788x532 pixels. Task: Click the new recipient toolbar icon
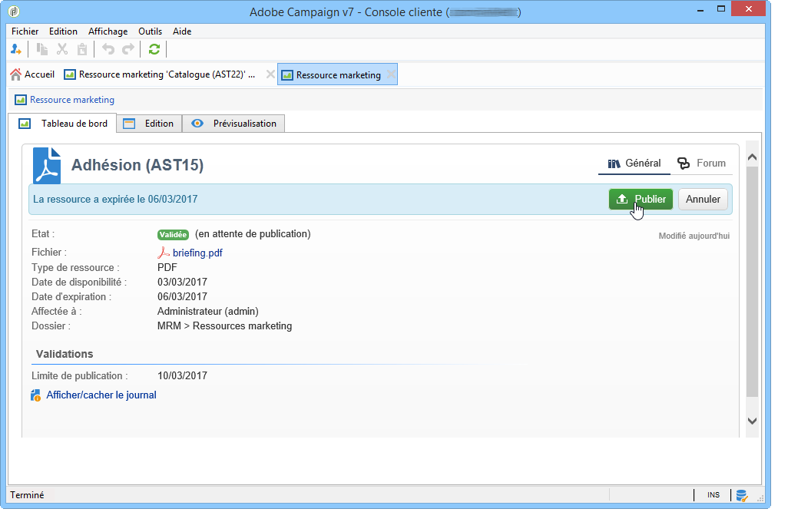(15, 49)
